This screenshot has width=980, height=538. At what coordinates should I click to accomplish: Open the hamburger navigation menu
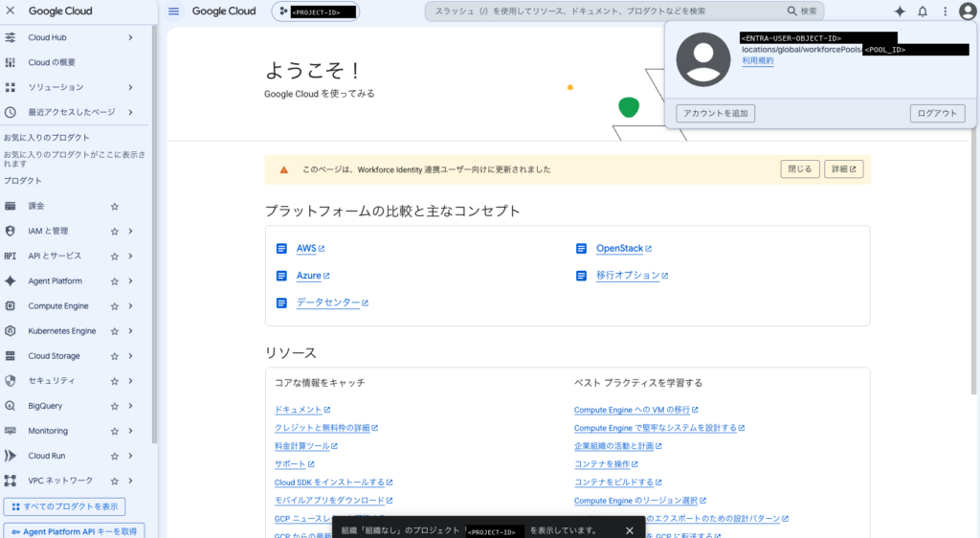click(x=174, y=11)
